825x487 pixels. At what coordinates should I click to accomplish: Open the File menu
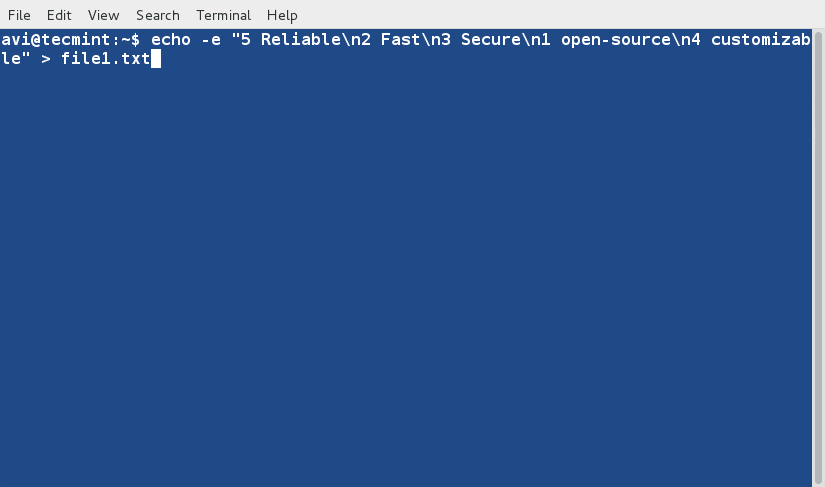click(19, 15)
